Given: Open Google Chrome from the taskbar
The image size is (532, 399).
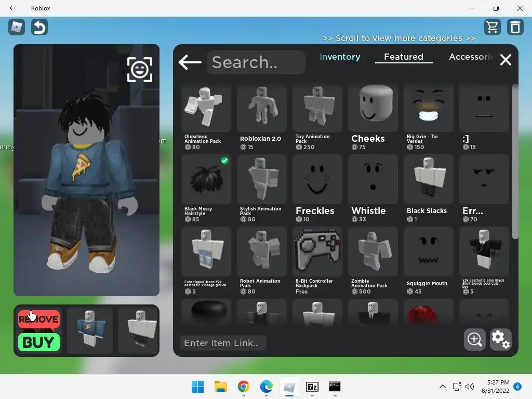Looking at the screenshot, I should click(x=243, y=387).
